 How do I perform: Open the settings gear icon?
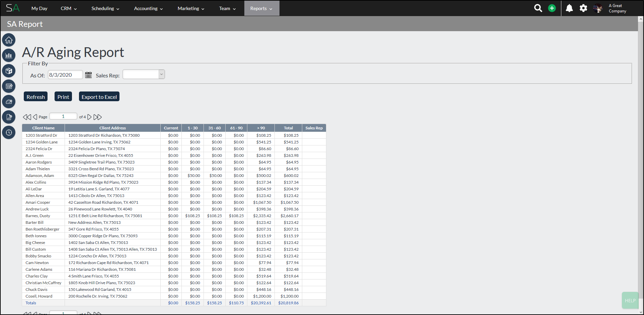pos(583,8)
